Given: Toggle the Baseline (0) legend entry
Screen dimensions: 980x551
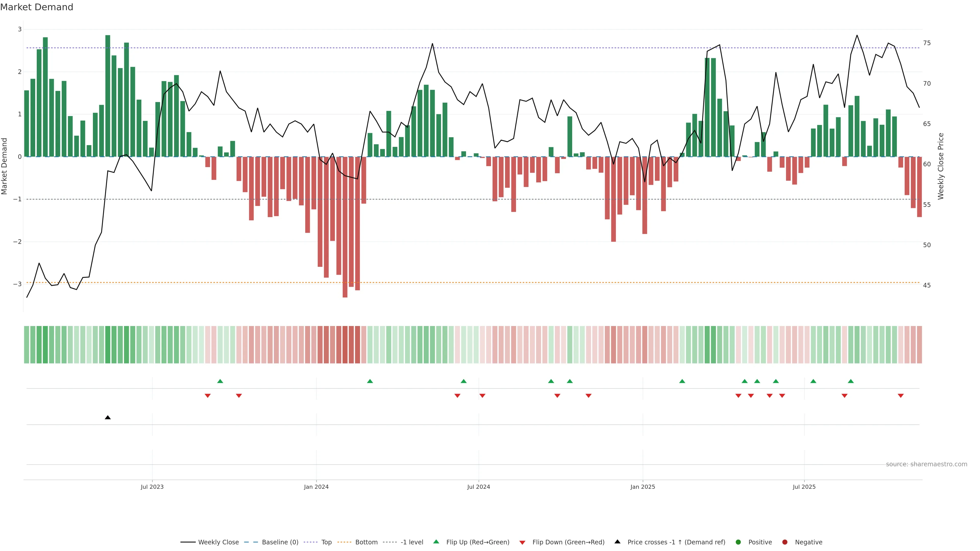Looking at the screenshot, I should pyautogui.click(x=280, y=542).
